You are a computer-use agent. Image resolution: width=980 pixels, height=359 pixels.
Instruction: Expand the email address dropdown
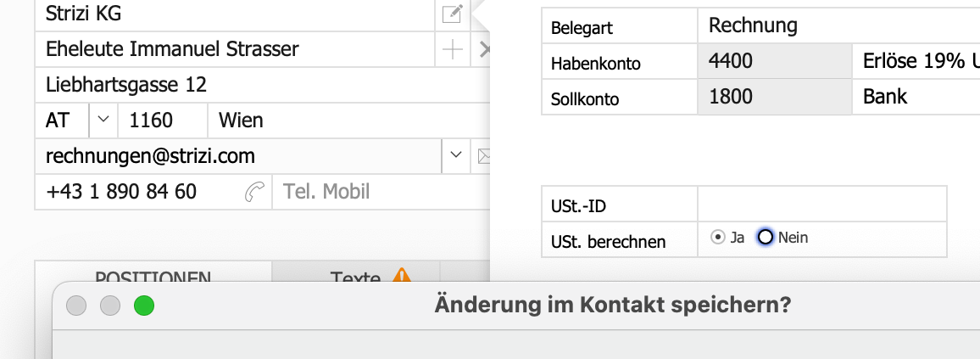tap(456, 156)
